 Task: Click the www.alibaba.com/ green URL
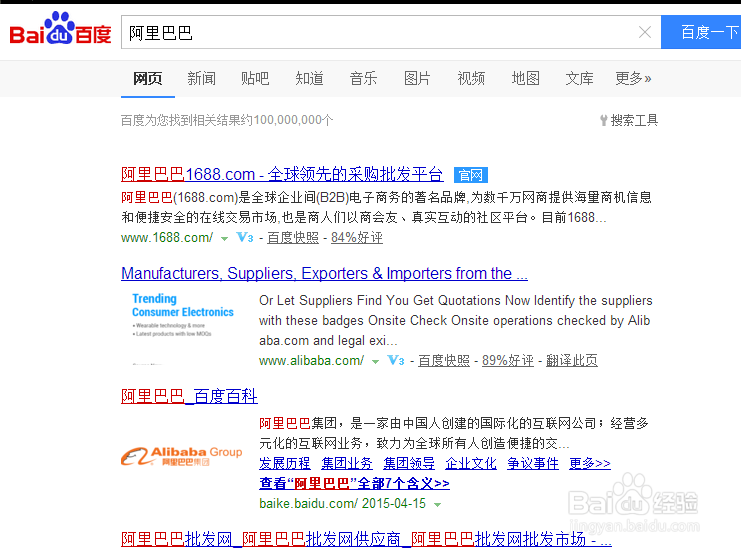tap(311, 361)
